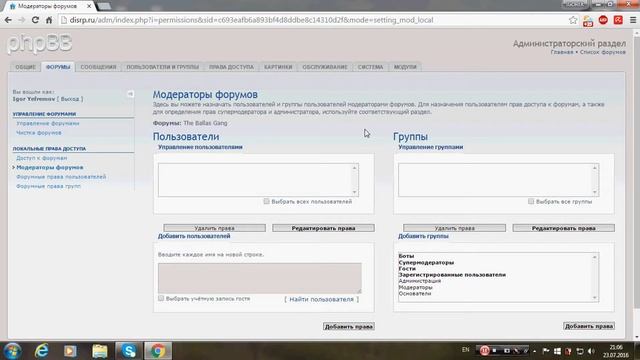The width and height of the screenshot is (640, 360).
Task: Click the Chrome taskbar icon
Action: click(158, 351)
